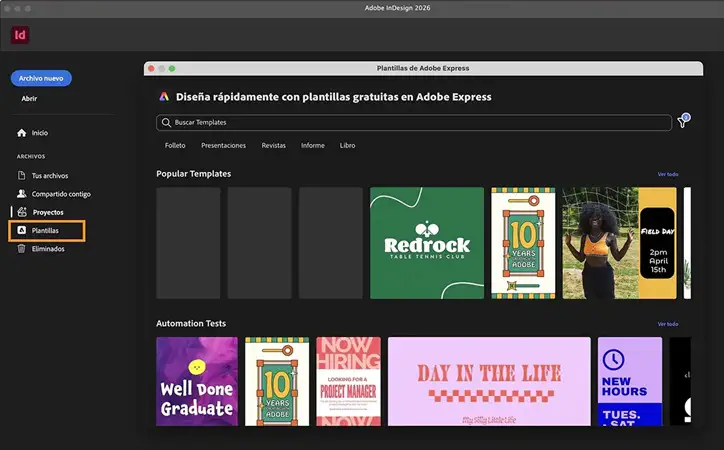This screenshot has width=724, height=450.
Task: Select the Folleto category
Action: 175,145
